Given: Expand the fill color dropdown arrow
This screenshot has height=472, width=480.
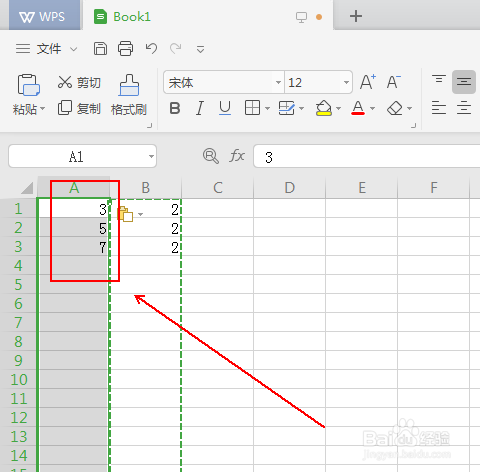Looking at the screenshot, I should point(339,109).
